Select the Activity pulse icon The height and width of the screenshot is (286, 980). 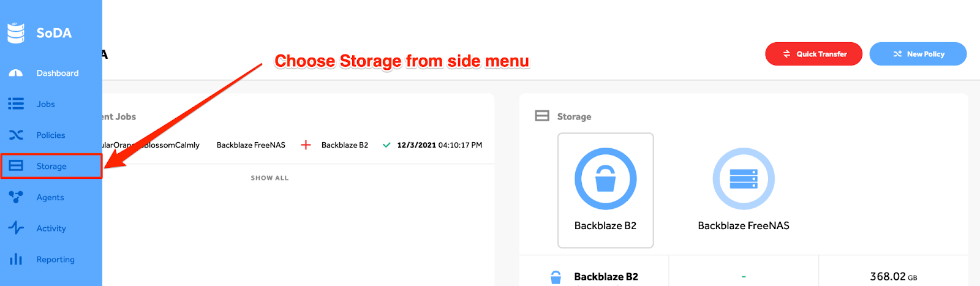[x=16, y=228]
